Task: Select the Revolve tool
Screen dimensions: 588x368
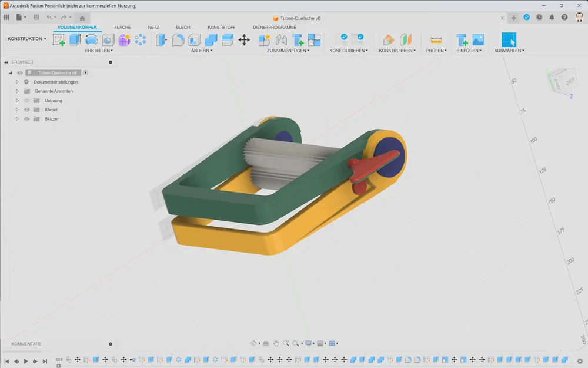Action: coord(92,39)
